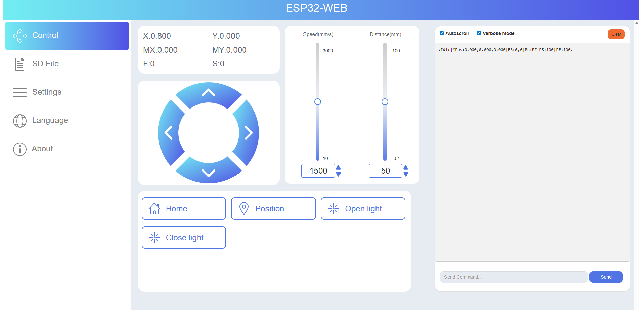Clear the console with the Clear button
644x310 pixels.
click(x=616, y=34)
